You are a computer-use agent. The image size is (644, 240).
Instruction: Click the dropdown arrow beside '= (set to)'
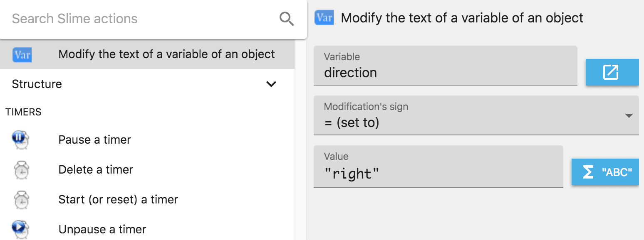tap(629, 116)
